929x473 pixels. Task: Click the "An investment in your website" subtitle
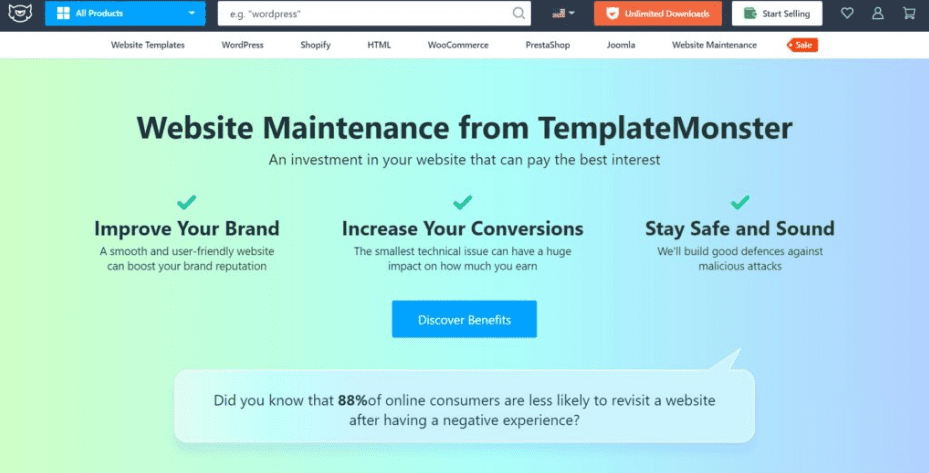tap(464, 159)
